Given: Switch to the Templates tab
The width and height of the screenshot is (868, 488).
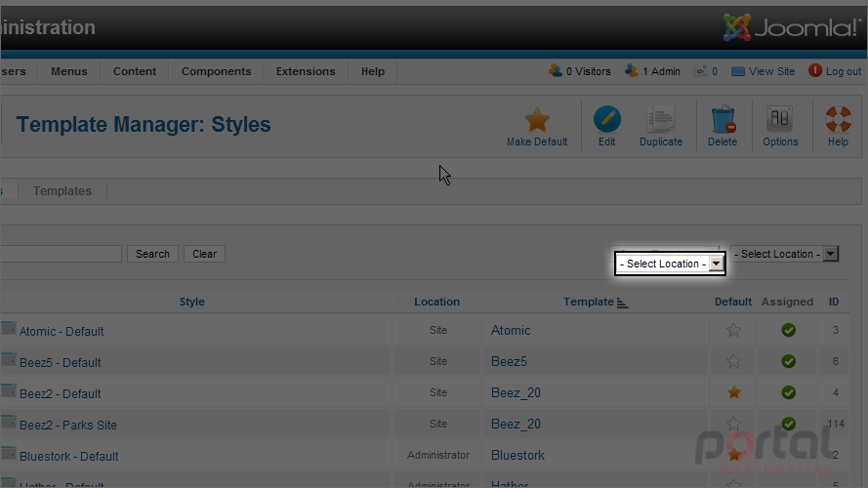Looking at the screenshot, I should tap(62, 191).
